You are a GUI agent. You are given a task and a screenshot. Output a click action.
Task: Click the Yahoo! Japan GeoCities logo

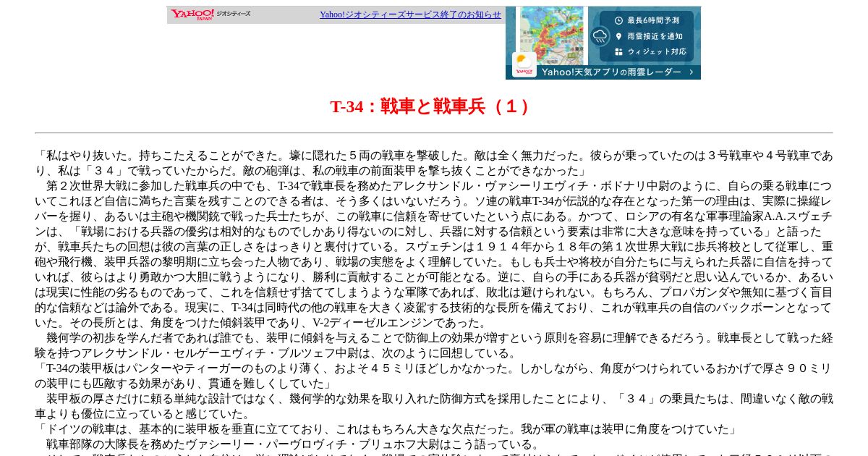coord(210,14)
